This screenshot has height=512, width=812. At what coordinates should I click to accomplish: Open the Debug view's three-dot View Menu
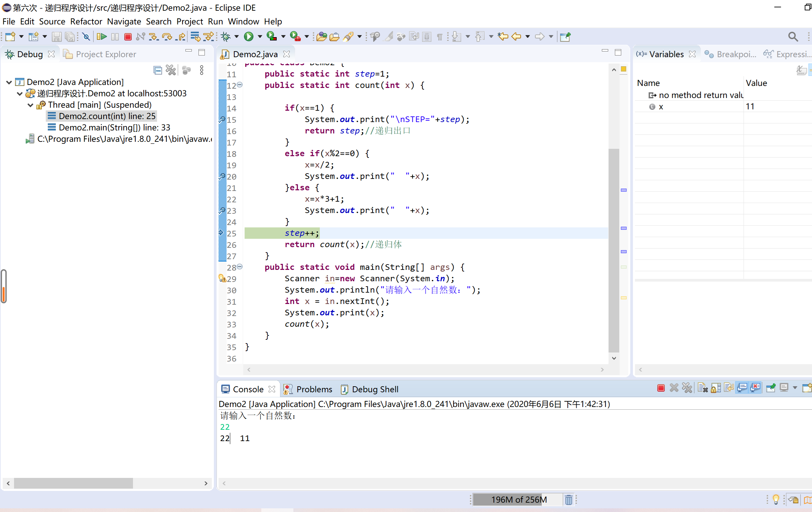[x=201, y=70]
